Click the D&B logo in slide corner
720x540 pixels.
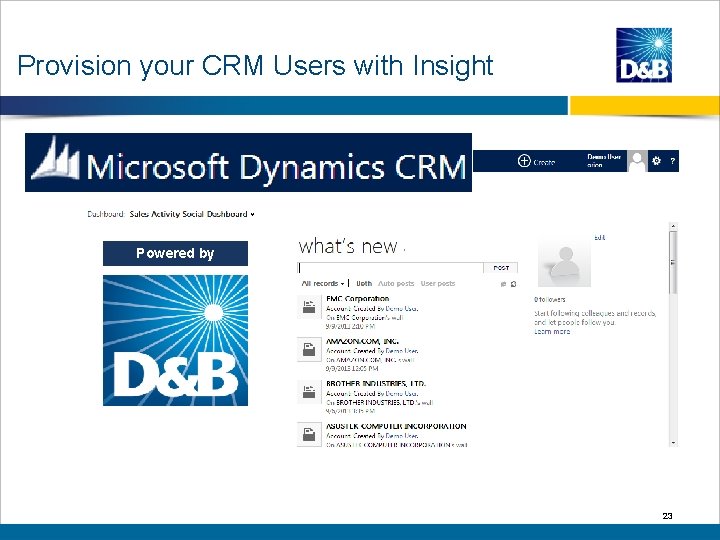click(644, 55)
